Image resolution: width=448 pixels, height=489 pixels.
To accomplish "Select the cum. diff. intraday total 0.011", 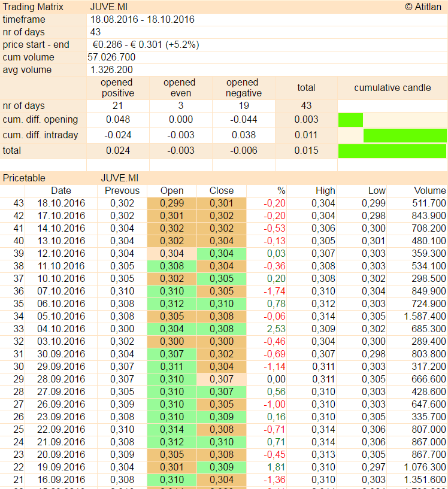I will click(x=306, y=135).
